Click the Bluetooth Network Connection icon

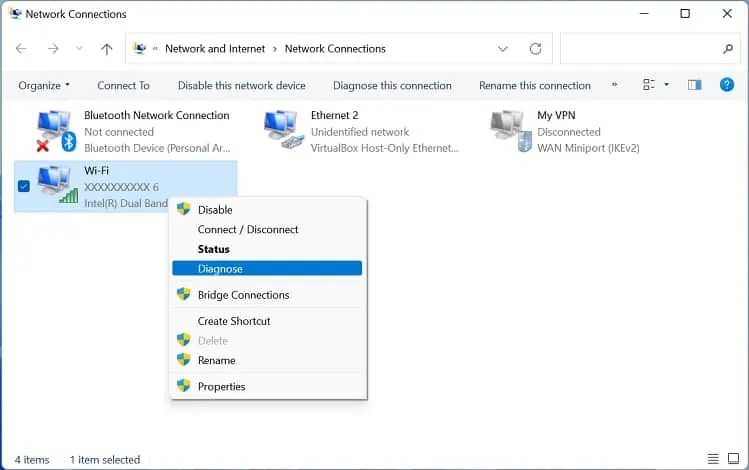[x=57, y=131]
